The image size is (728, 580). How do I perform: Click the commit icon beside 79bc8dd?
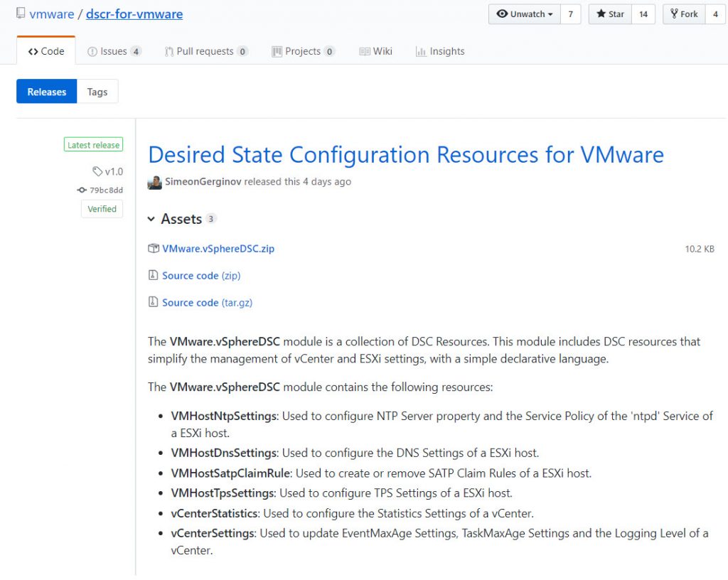(x=82, y=190)
